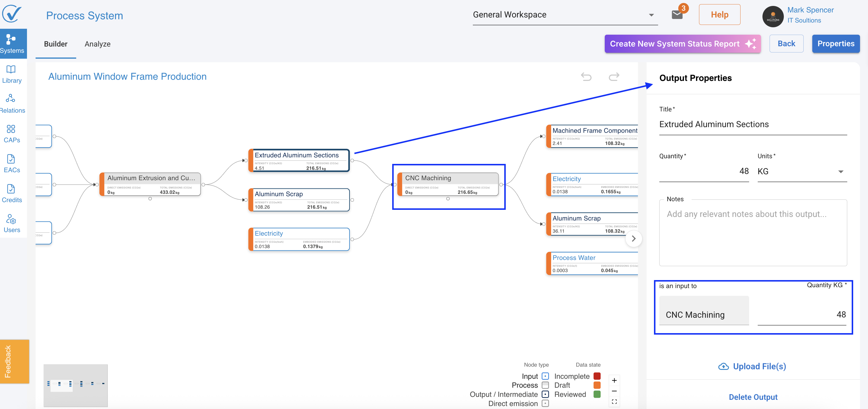Click the redo arrow icon
The height and width of the screenshot is (409, 868).
[x=614, y=77]
